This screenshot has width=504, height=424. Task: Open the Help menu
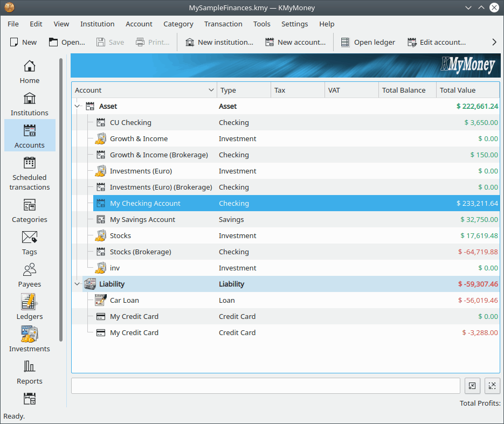(x=327, y=24)
